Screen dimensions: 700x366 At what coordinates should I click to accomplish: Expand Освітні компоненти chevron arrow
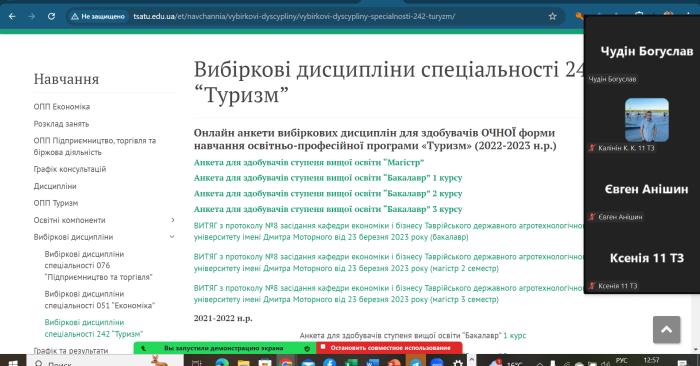click(x=173, y=220)
